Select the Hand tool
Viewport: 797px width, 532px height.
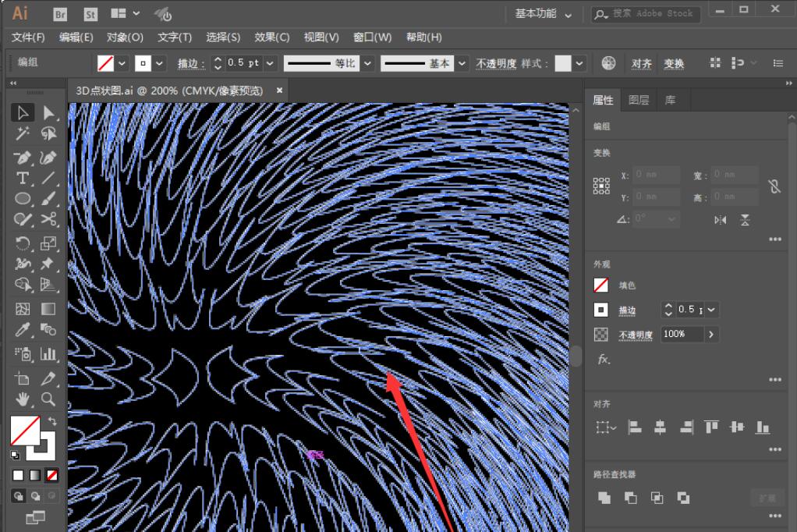coord(23,399)
